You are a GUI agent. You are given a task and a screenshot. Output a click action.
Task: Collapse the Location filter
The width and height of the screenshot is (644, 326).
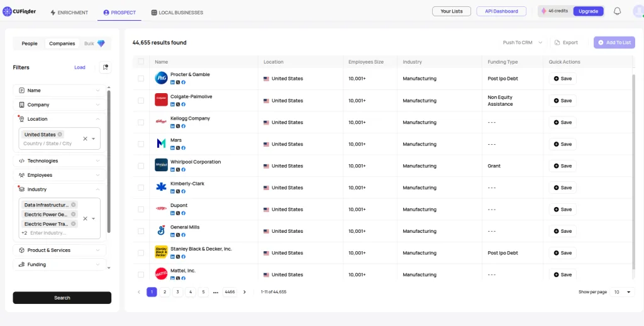(x=60, y=119)
